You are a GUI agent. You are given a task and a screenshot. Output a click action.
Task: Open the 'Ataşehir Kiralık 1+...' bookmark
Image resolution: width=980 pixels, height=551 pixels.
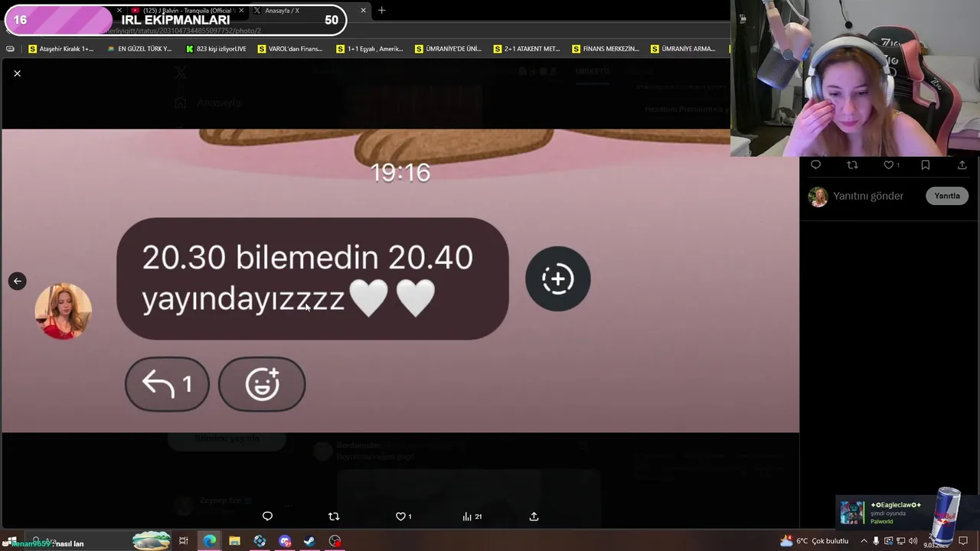click(60, 49)
